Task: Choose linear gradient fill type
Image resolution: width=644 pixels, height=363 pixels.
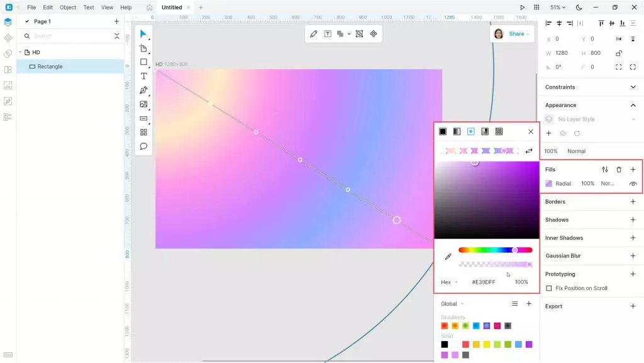Action: click(457, 131)
